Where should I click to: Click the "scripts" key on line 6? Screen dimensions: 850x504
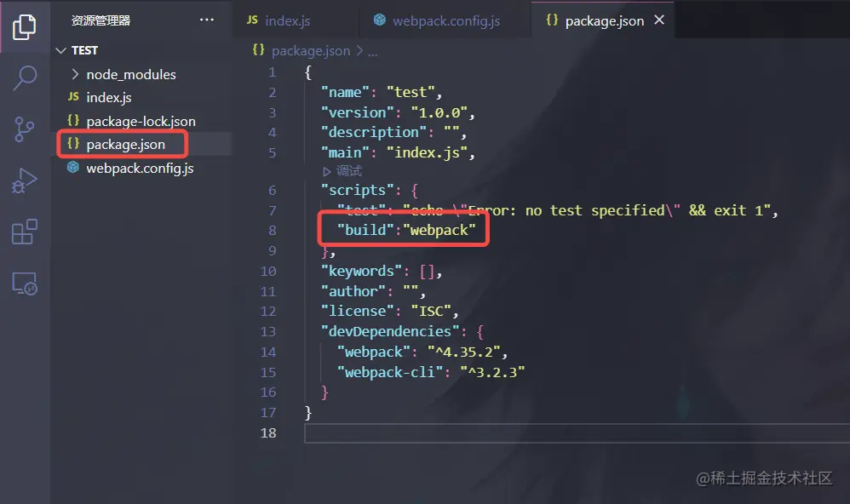(x=357, y=190)
